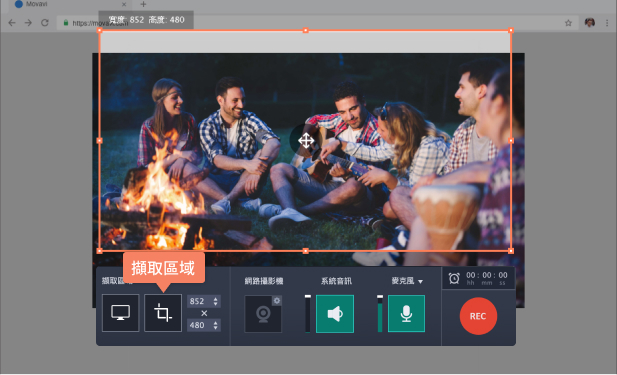Go back to the previous page

(12, 23)
